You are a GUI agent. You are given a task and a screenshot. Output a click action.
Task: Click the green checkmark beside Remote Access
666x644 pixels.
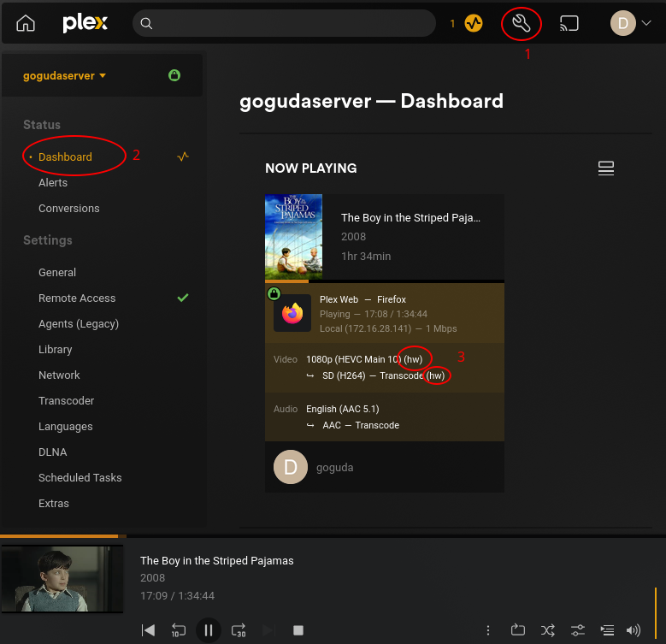(x=183, y=298)
